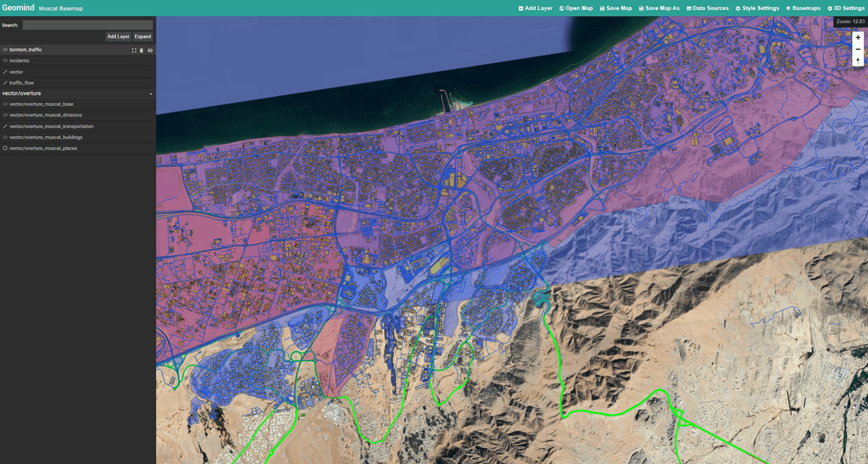Toggle visibility of tomtom_traffic layer
This screenshot has width=868, height=464.
[150, 50]
